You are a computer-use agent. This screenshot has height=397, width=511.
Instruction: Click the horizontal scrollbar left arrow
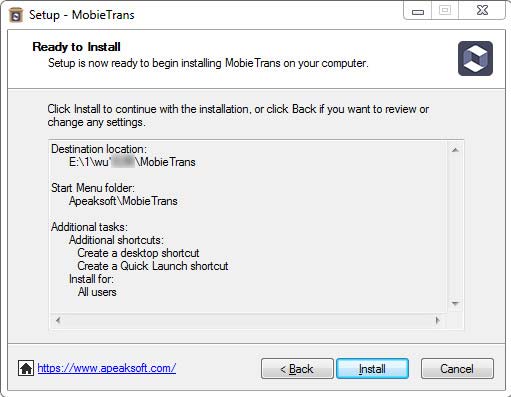point(58,321)
